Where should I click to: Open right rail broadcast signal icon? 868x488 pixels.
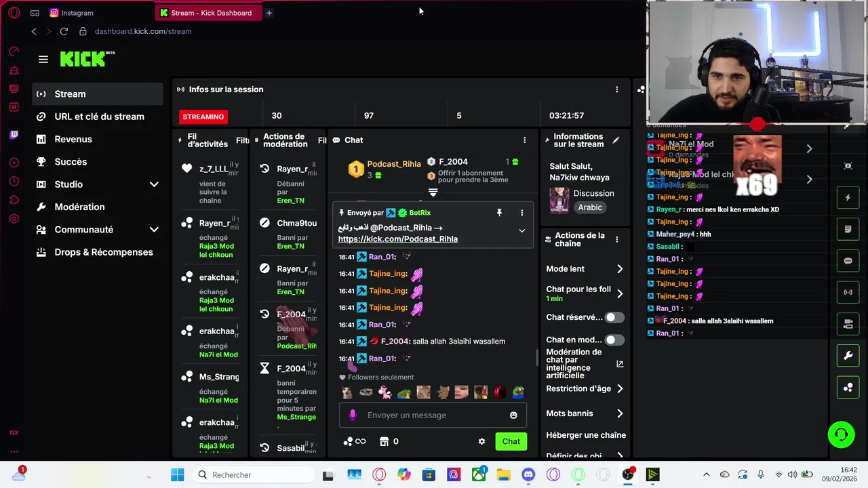pos(848,293)
